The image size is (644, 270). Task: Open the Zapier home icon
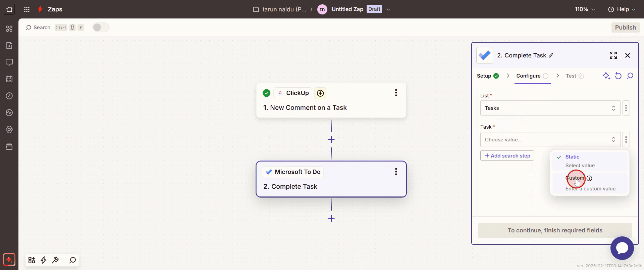click(9, 9)
